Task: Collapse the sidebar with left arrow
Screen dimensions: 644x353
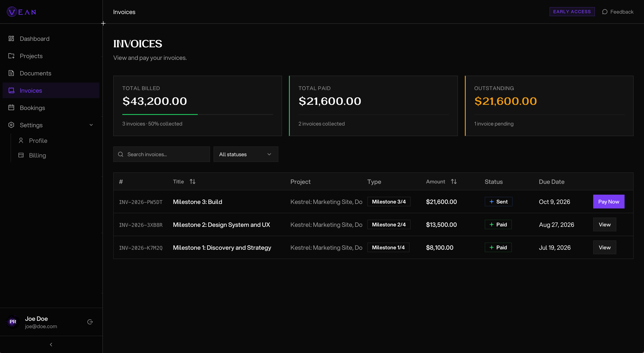Action: tap(51, 345)
